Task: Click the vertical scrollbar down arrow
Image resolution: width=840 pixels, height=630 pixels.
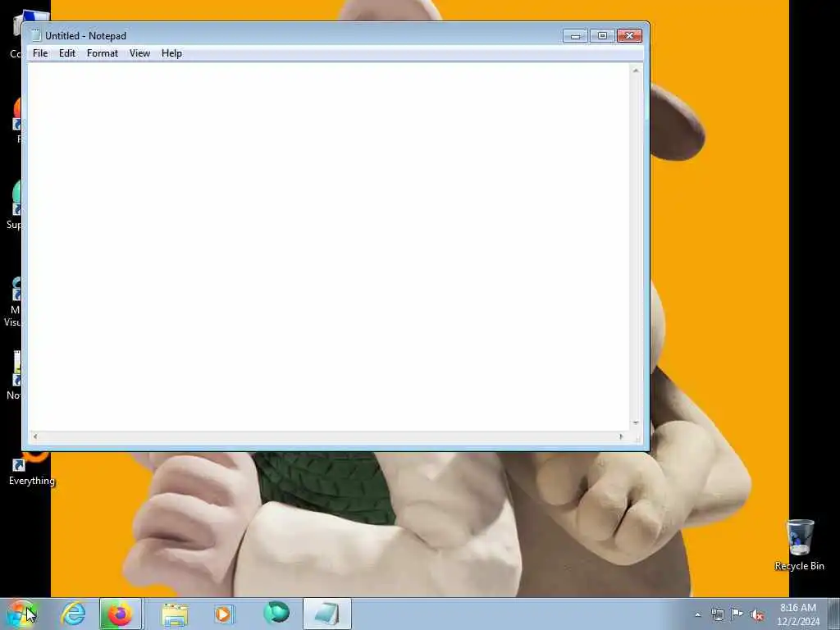Action: coord(636,423)
